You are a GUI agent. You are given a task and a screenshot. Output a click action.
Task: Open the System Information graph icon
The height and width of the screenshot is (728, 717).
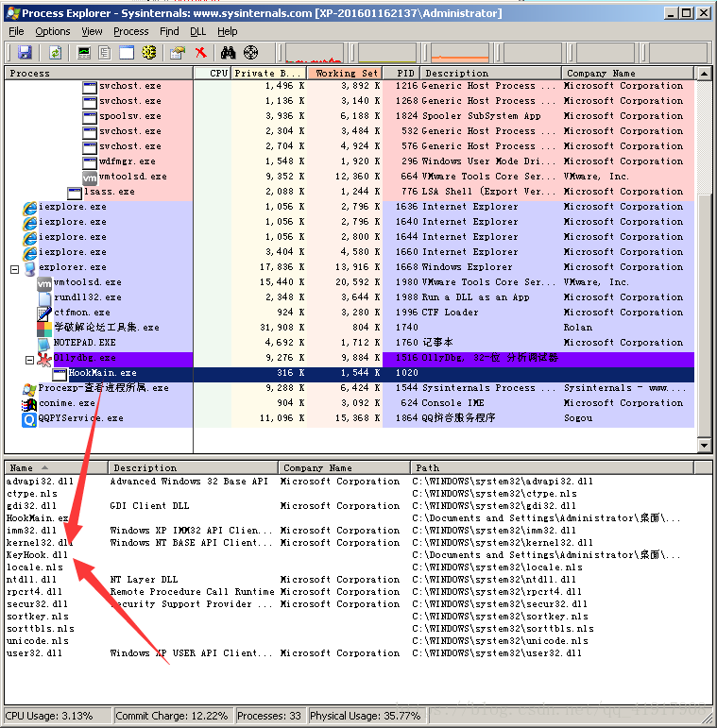point(84,53)
